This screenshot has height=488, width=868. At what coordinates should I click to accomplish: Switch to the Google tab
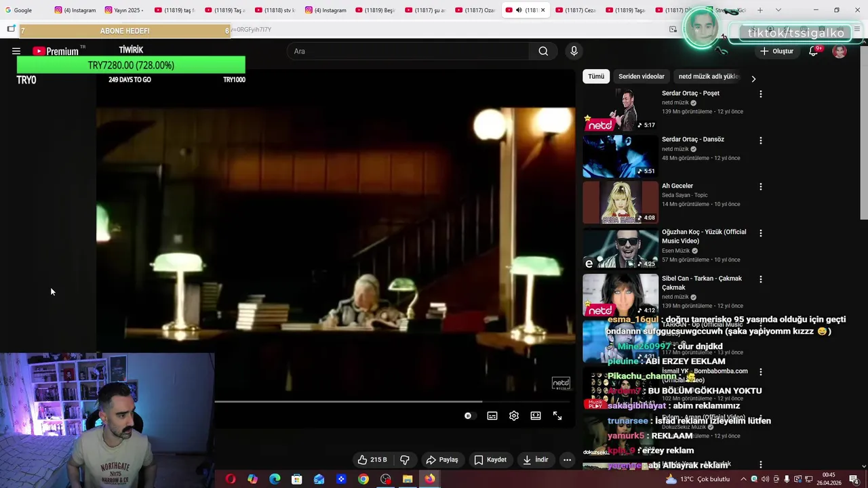(x=24, y=10)
